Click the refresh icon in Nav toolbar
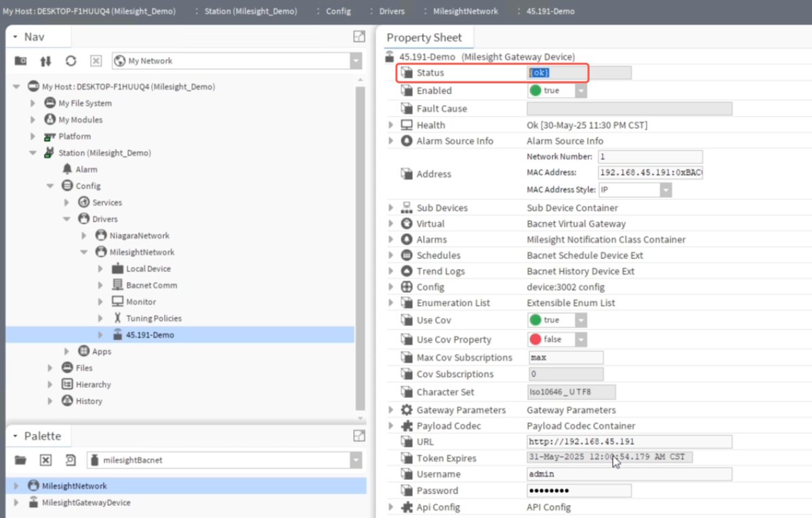This screenshot has width=812, height=518. [71, 61]
